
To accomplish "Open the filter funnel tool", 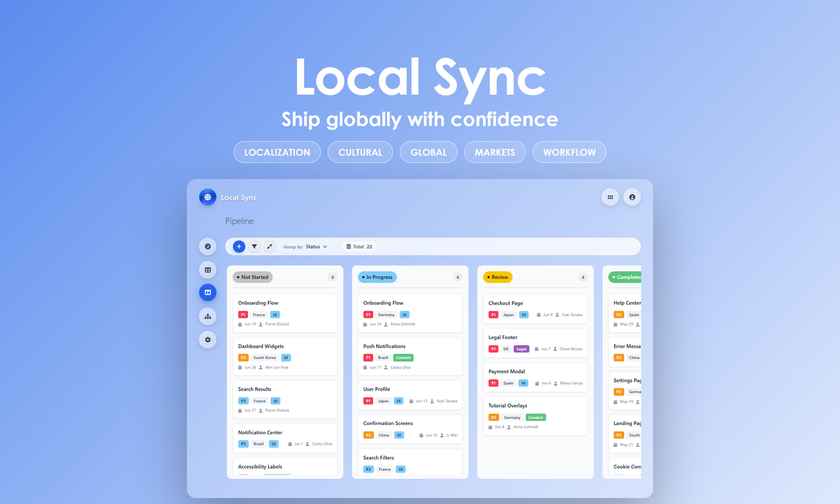I will [x=254, y=246].
